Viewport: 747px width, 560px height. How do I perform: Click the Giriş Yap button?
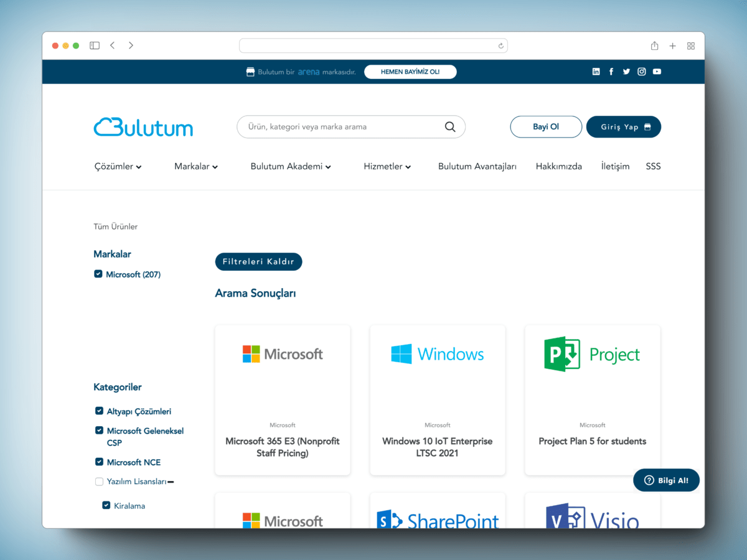pyautogui.click(x=624, y=127)
